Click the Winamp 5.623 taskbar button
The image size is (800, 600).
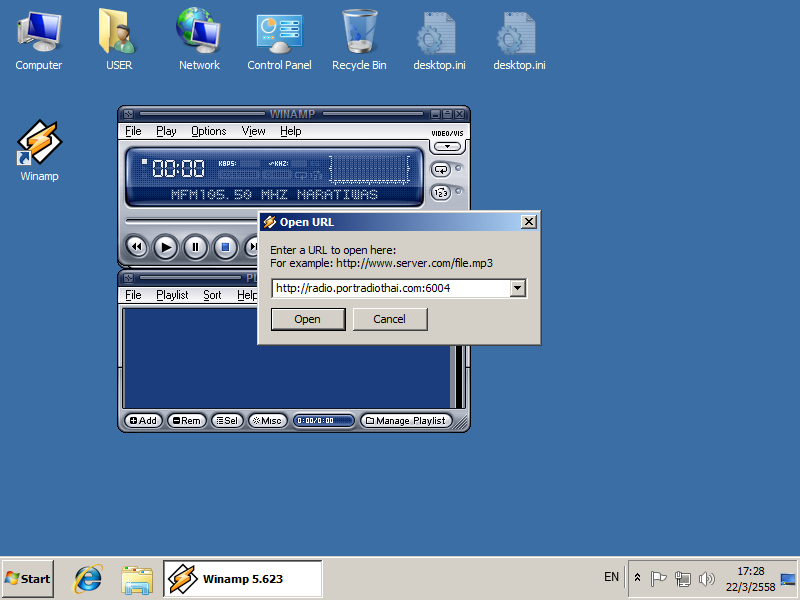pos(243,579)
